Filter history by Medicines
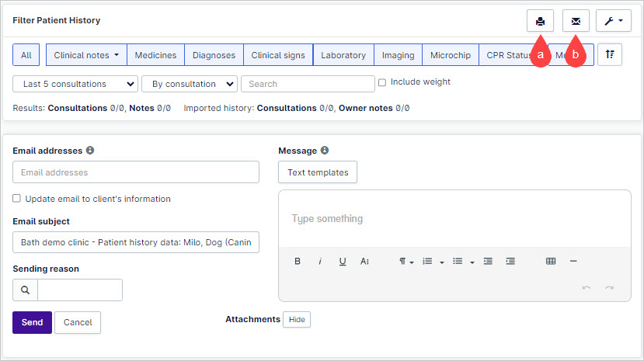 click(155, 55)
